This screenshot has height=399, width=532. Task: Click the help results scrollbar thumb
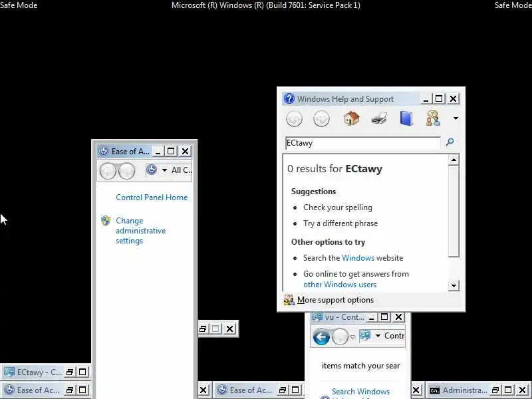click(x=454, y=211)
